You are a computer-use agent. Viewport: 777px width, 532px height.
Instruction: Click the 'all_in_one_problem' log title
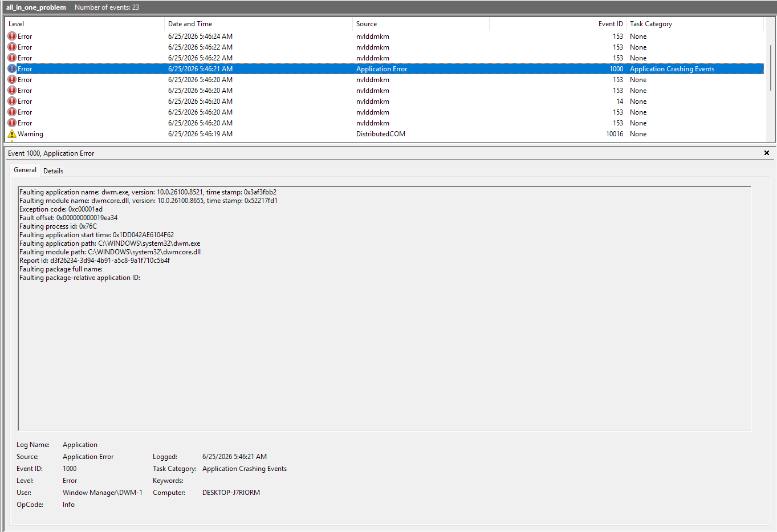pyautogui.click(x=36, y=7)
